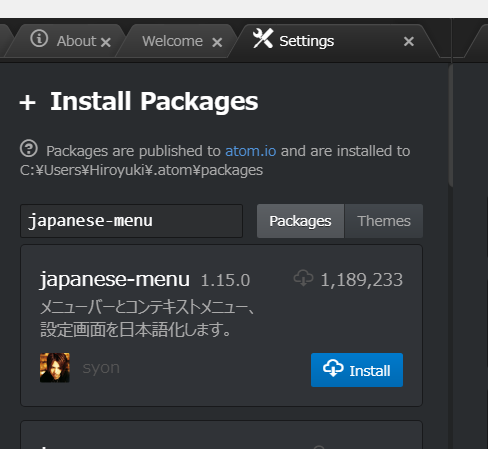488x449 pixels.
Task: Open the japanese-menu package title
Action: coord(115,280)
